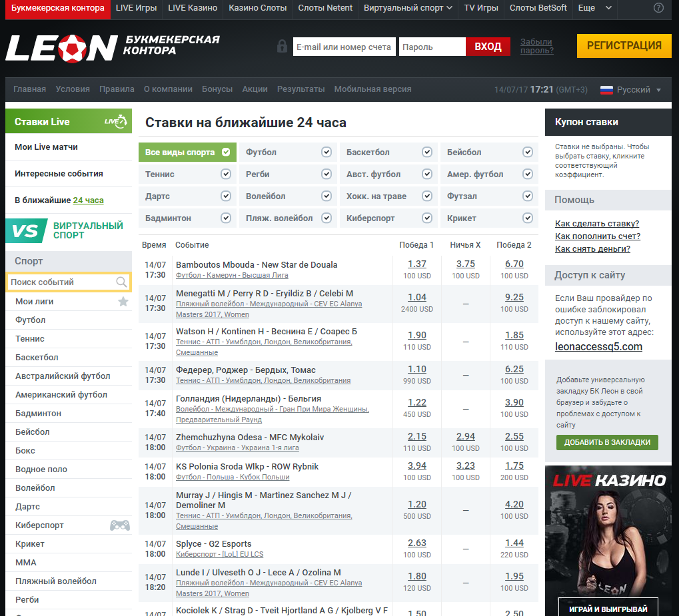This screenshot has width=679, height=616.
Task: Open the Как пополнить счет? help link
Action: click(x=598, y=236)
